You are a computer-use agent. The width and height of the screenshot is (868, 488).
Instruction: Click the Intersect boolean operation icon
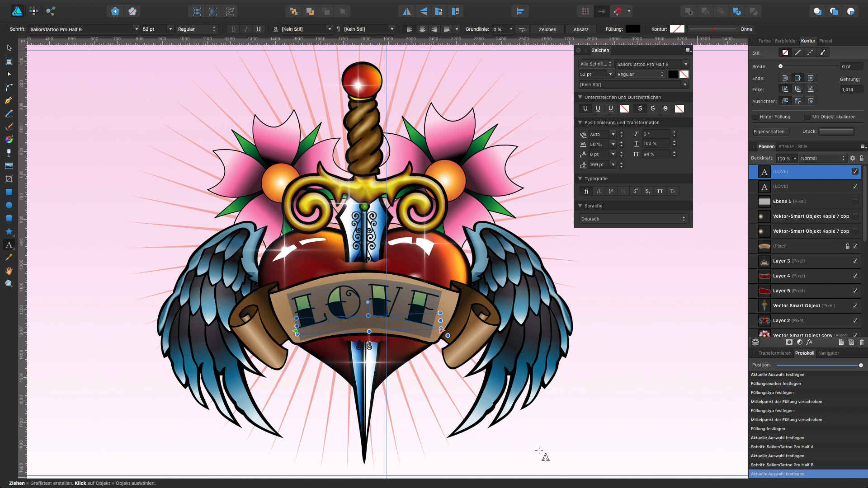721,11
